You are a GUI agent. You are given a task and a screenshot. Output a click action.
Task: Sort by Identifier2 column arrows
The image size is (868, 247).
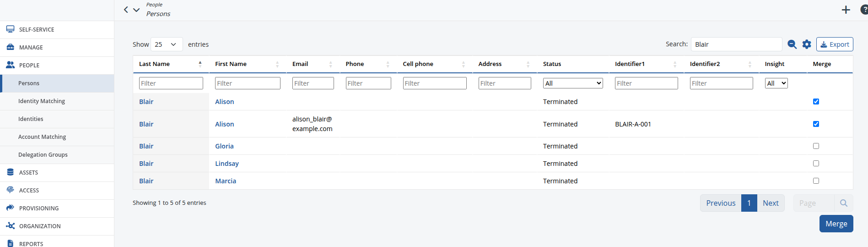tap(750, 64)
